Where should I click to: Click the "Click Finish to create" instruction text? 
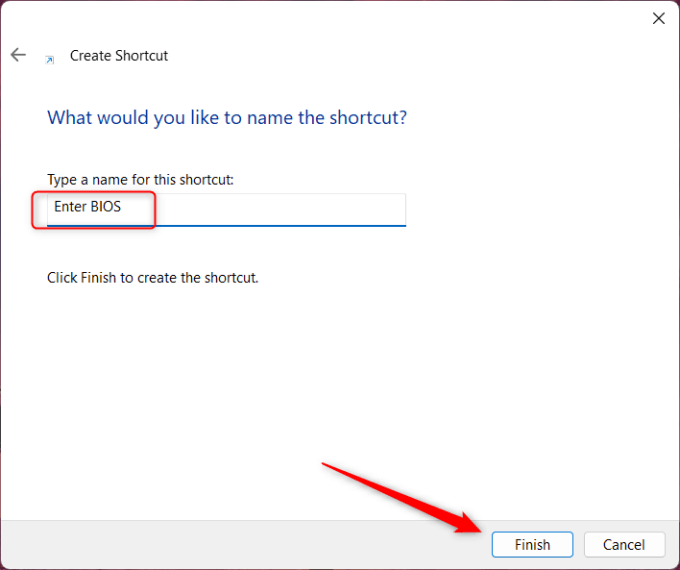tap(153, 277)
